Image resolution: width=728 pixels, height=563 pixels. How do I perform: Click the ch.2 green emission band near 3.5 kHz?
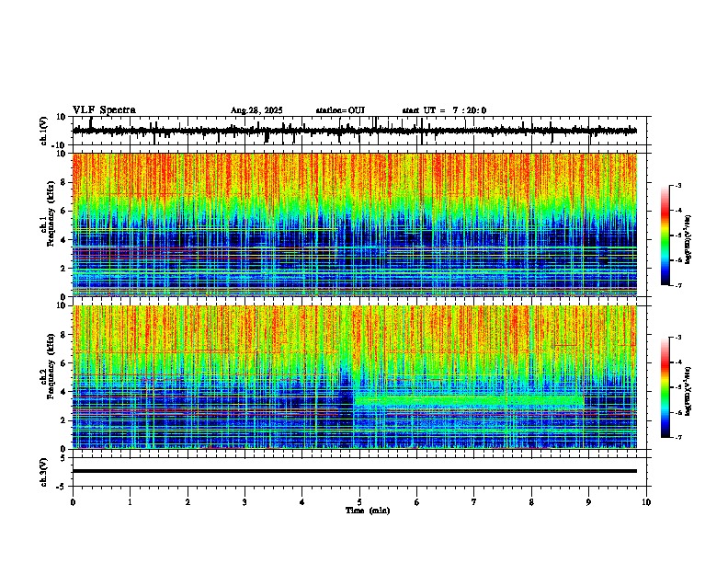469,400
